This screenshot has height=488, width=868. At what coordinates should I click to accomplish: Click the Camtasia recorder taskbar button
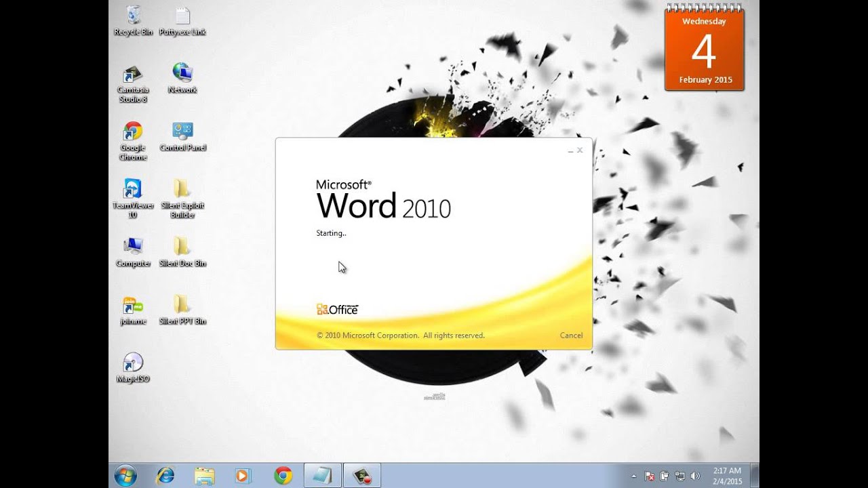click(x=362, y=476)
